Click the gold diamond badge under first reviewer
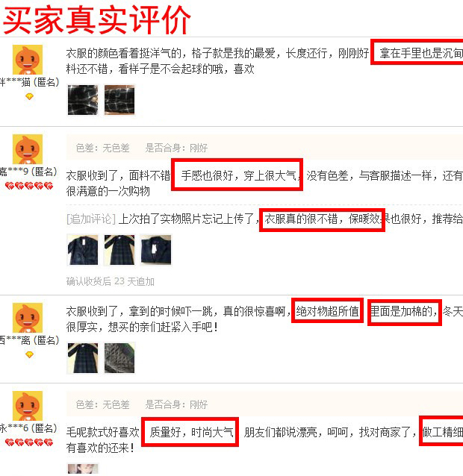Screen dimensions: 463x476 point(29,96)
